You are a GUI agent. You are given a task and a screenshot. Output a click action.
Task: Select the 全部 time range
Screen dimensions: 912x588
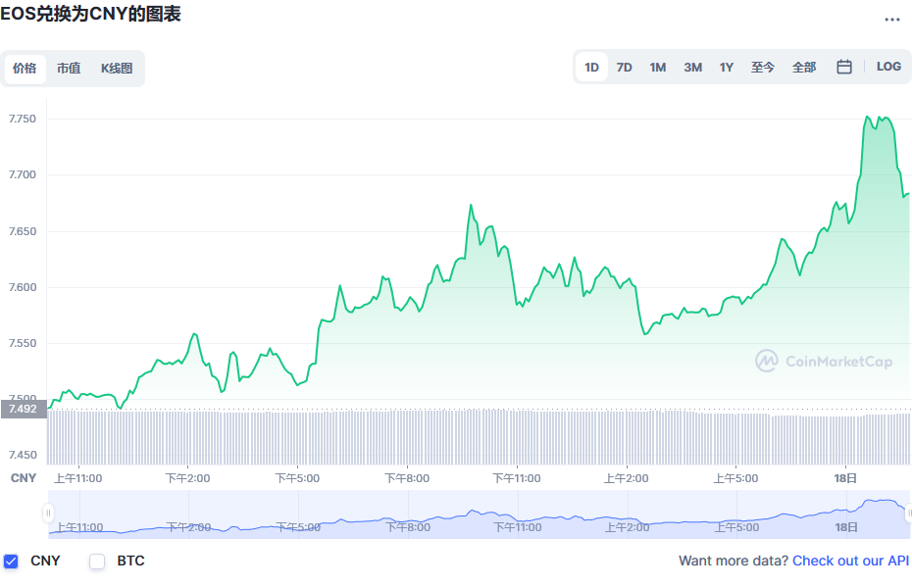coord(804,68)
